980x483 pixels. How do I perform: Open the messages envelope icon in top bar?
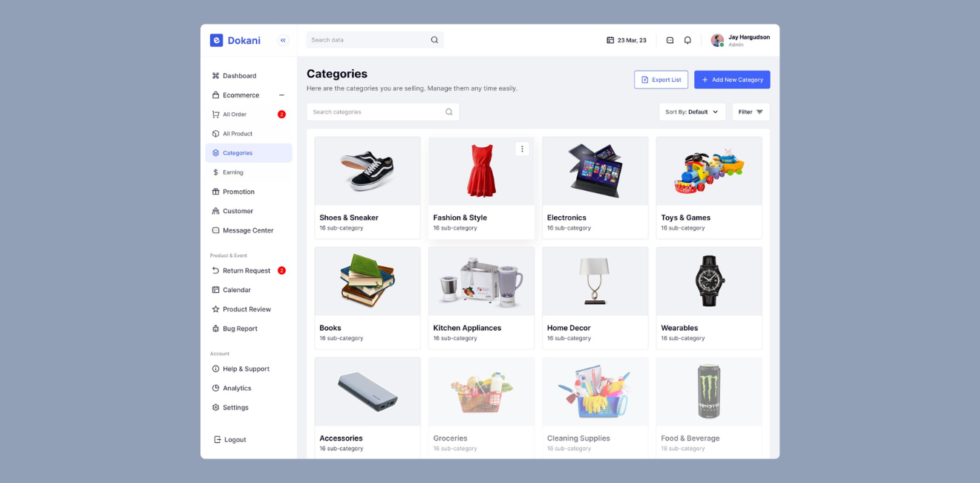click(670, 39)
